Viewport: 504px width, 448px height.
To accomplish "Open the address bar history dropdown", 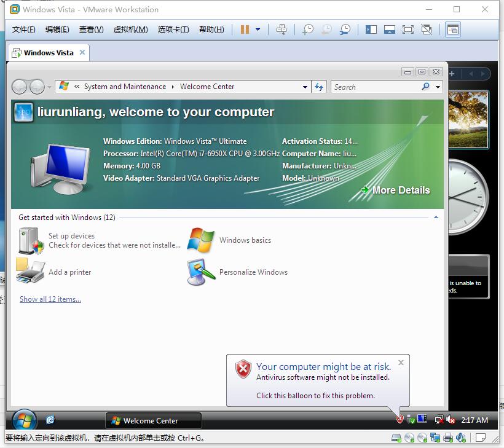I will pos(305,87).
